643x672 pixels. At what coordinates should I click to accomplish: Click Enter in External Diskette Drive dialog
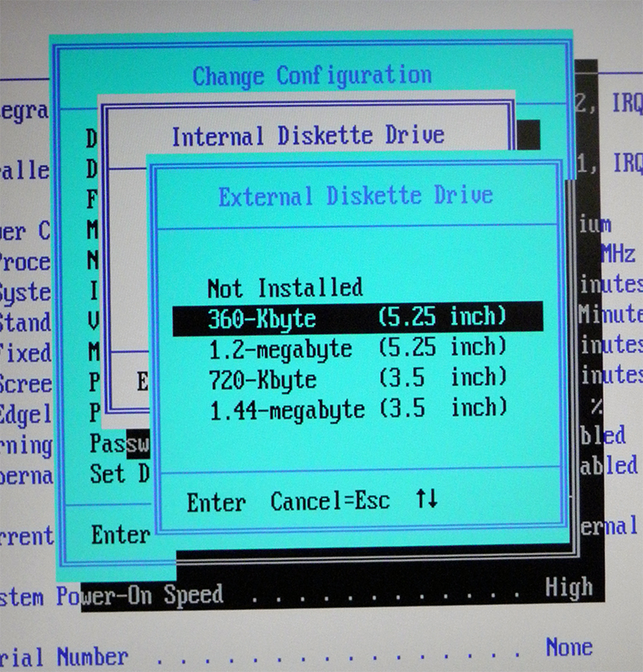216,502
